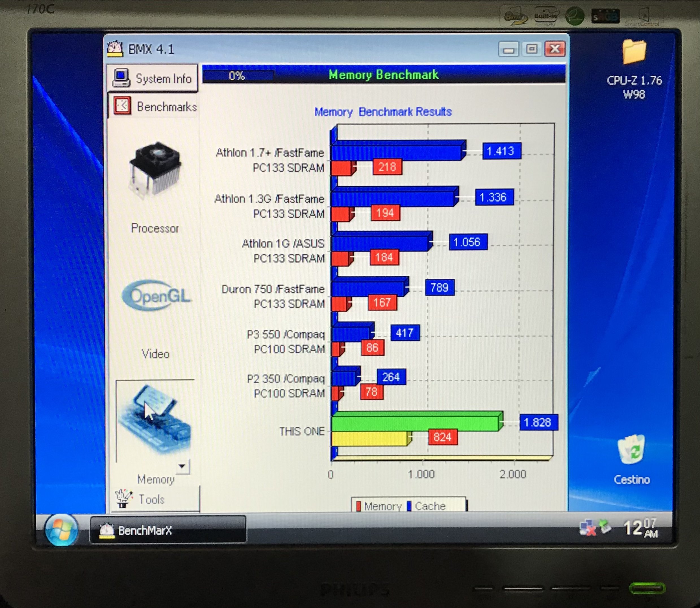Click the System Info computer icon

(121, 78)
